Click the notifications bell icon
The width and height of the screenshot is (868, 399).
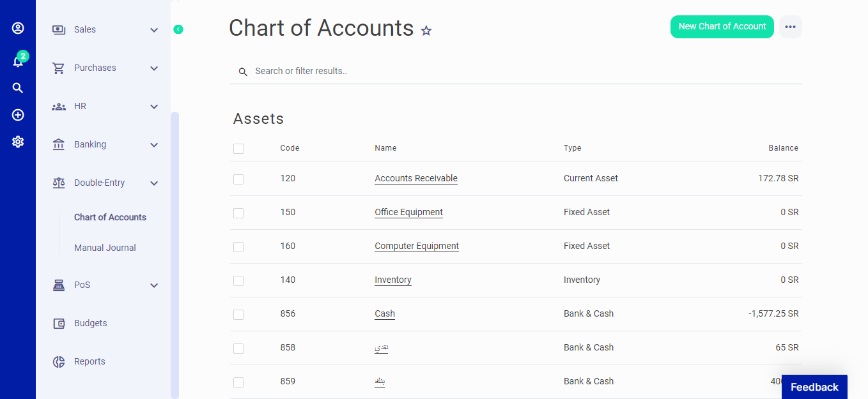pyautogui.click(x=17, y=61)
